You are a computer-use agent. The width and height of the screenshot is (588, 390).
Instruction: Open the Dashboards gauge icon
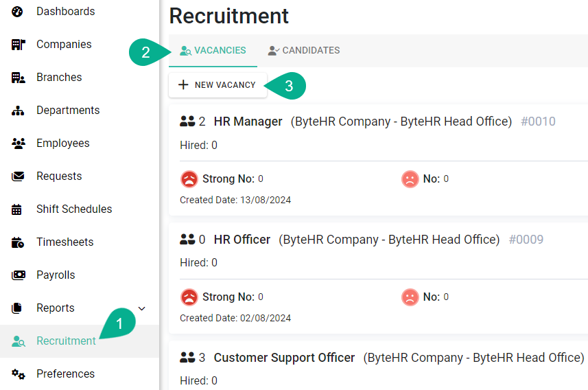(17, 12)
